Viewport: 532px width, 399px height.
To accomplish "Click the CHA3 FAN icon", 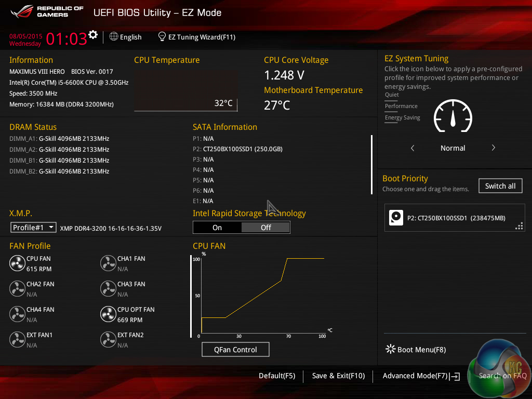I will coord(108,289).
